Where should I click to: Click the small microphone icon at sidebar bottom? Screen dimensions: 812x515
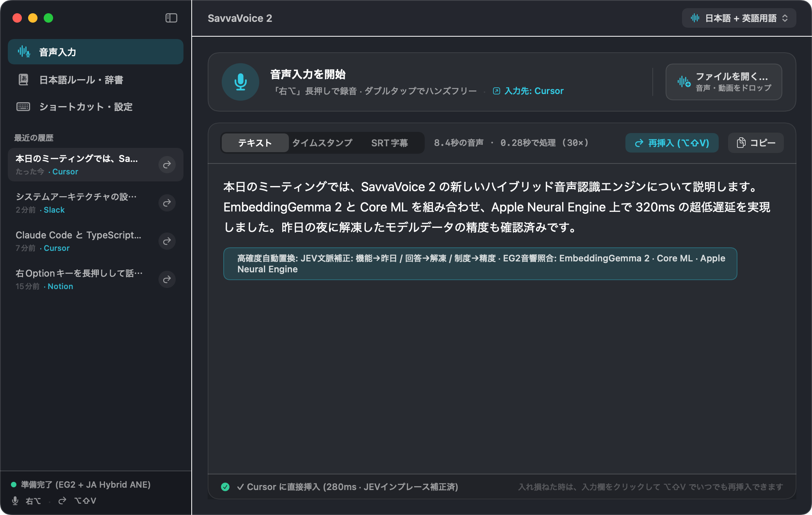[x=15, y=501]
